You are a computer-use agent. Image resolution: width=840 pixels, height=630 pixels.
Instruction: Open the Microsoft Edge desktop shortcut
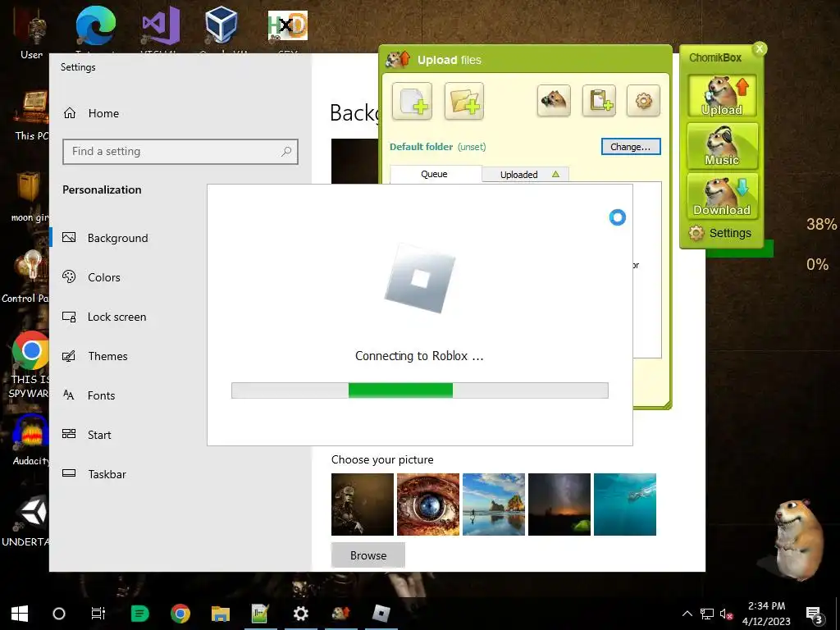click(95, 27)
